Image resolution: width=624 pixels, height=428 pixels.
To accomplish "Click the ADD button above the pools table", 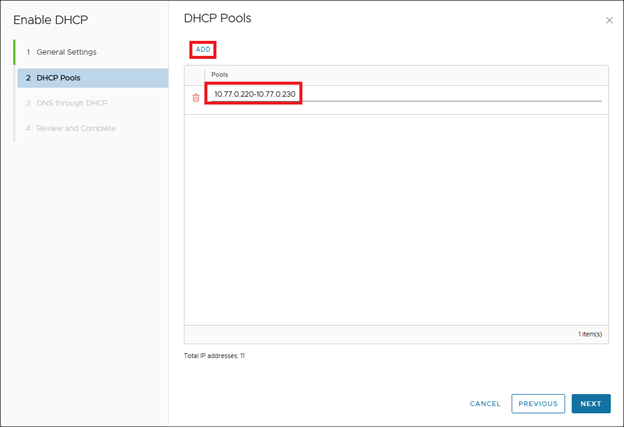I will (203, 49).
